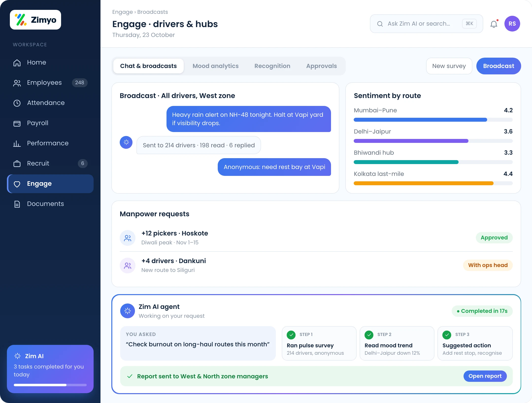Viewport: 532px width, 403px height.
Task: Click the 248 badge beside Employees
Action: [x=80, y=83]
